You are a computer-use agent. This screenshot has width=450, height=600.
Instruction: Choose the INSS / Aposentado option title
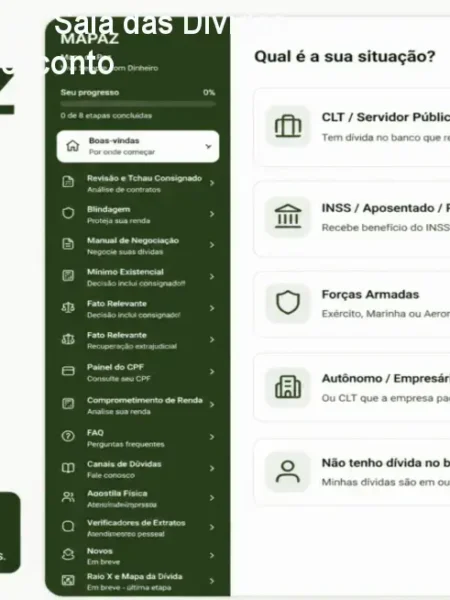[x=386, y=208]
